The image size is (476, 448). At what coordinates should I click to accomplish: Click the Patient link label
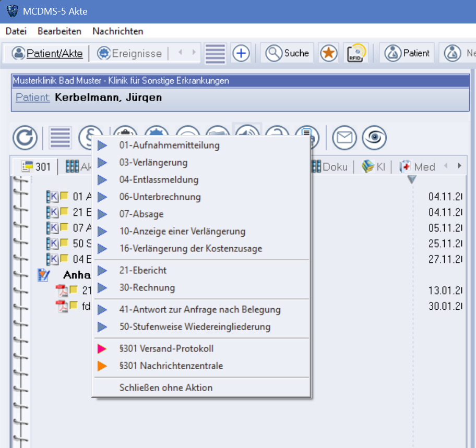[x=33, y=98]
